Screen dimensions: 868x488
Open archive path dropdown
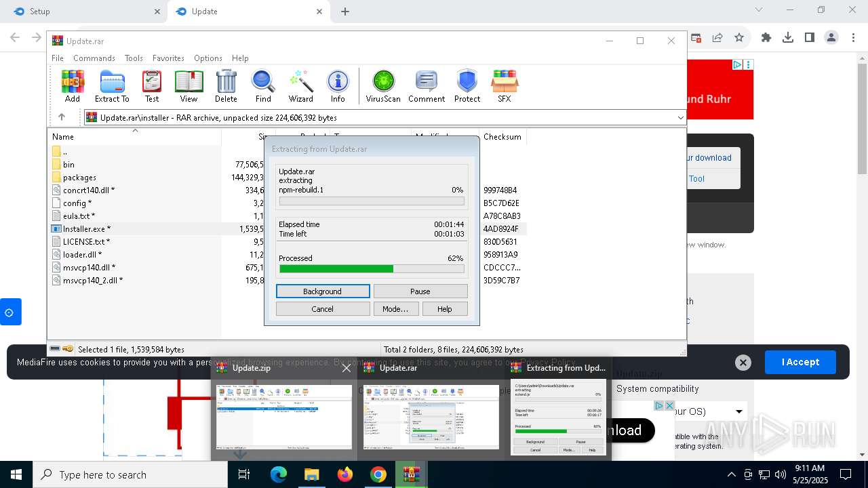680,118
